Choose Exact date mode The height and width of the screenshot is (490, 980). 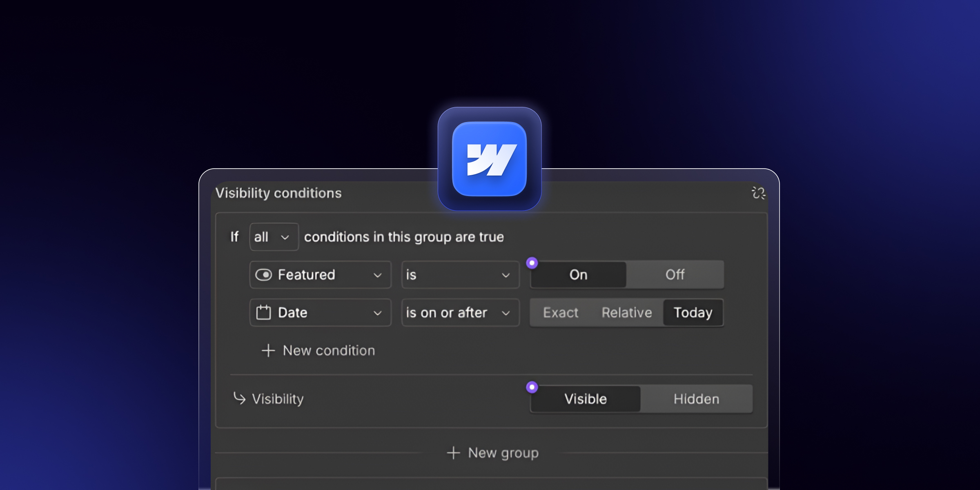pos(561,313)
